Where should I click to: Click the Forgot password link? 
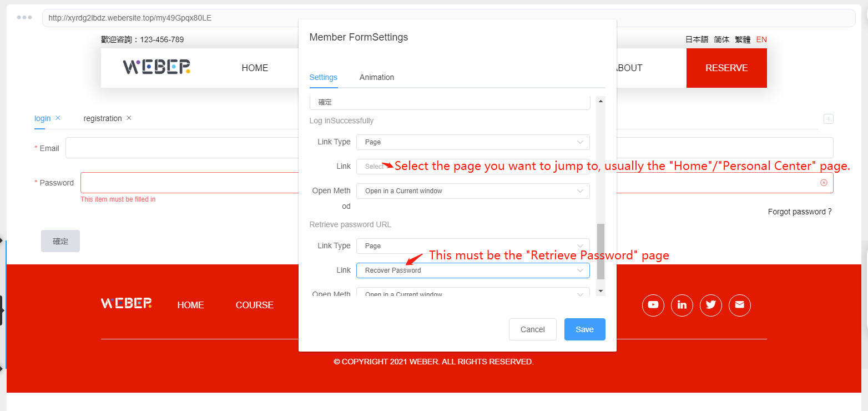click(x=799, y=212)
